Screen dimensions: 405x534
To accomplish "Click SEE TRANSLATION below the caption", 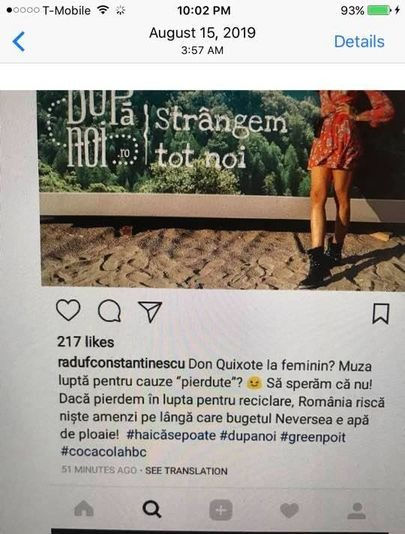I will (x=186, y=471).
